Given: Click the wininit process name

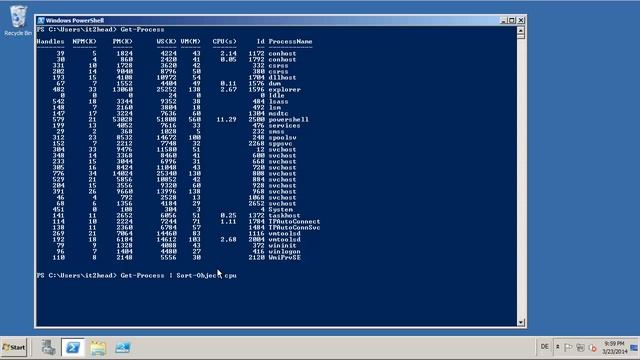Looking at the screenshot, I should tap(282, 245).
